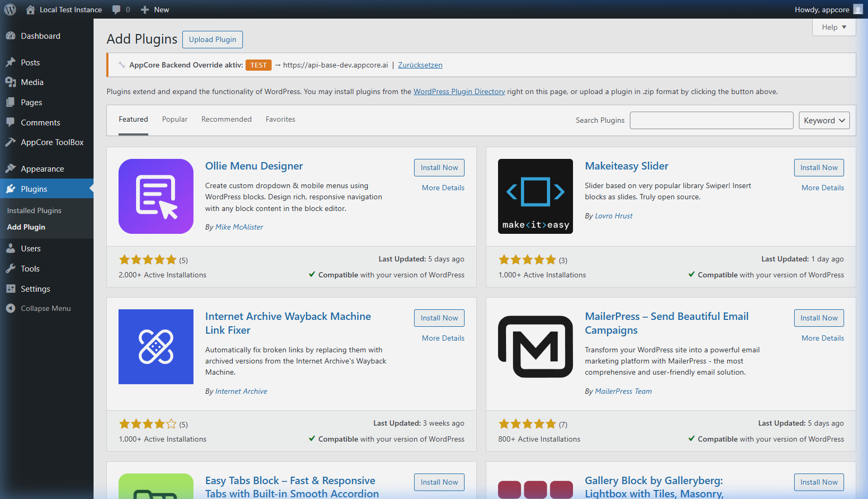Collapse the admin menu with the arrow icon
The height and width of the screenshot is (499, 868).
[11, 308]
